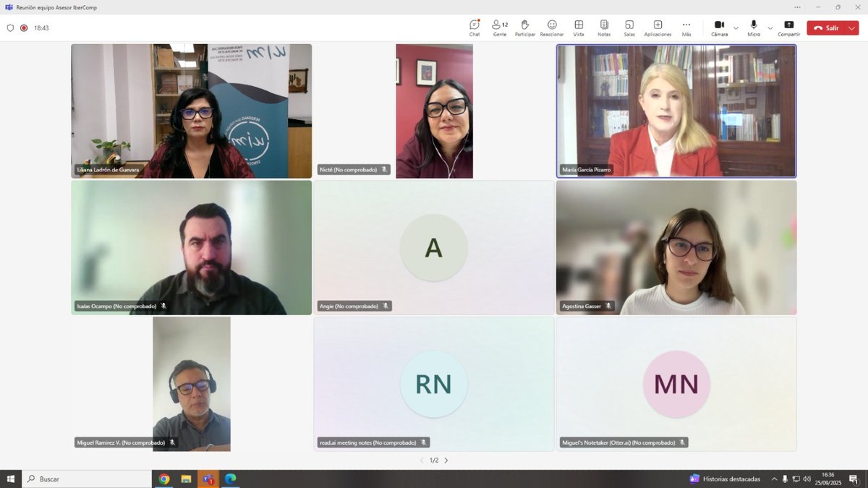Open Microsoft Edge from taskbar
The image size is (868, 488).
[x=230, y=479]
